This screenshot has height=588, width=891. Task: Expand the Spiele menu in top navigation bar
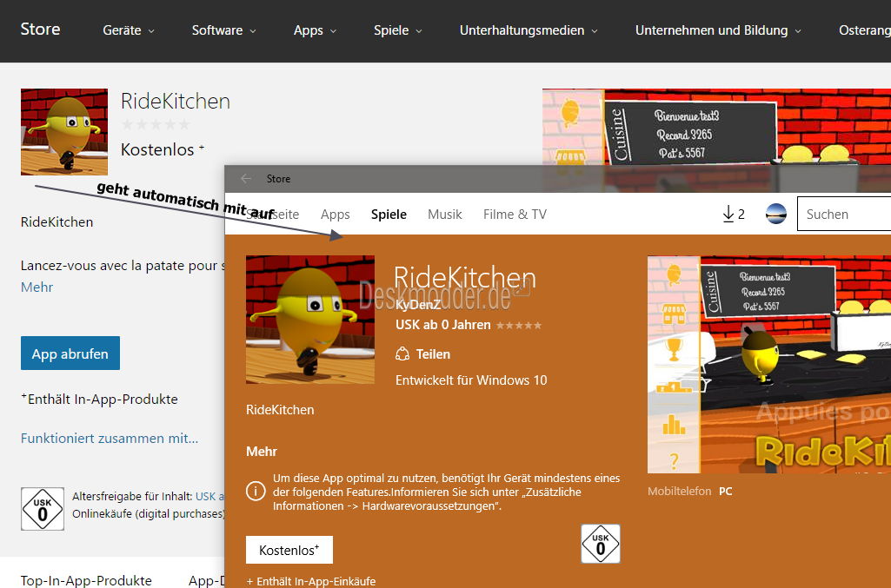point(398,30)
